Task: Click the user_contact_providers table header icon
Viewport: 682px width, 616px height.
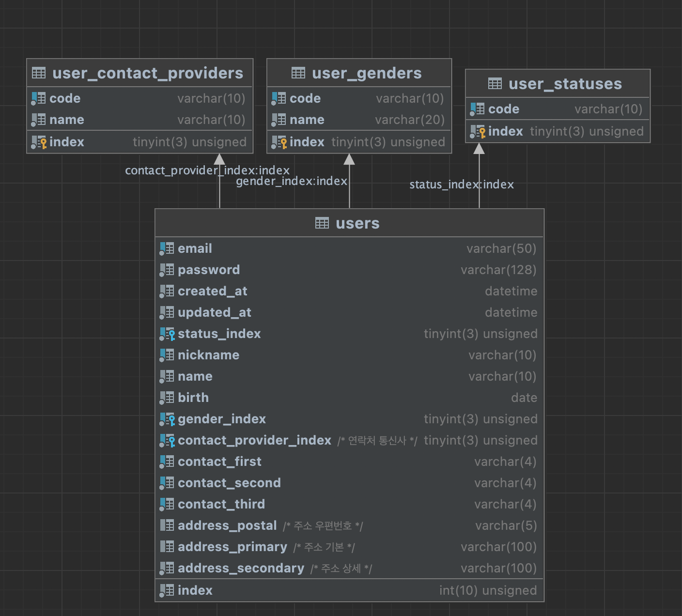Action: [x=39, y=73]
